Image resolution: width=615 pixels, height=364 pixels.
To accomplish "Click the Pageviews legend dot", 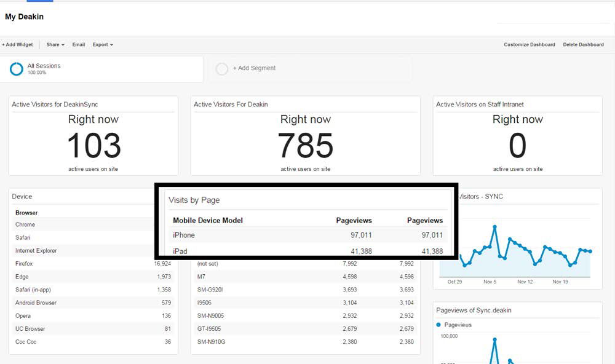I will tap(438, 325).
